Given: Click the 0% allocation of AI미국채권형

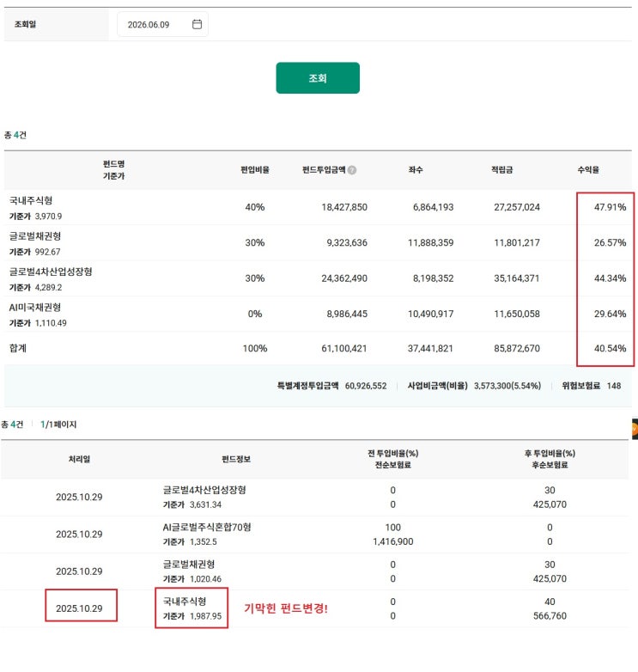Looking at the screenshot, I should point(255,314).
